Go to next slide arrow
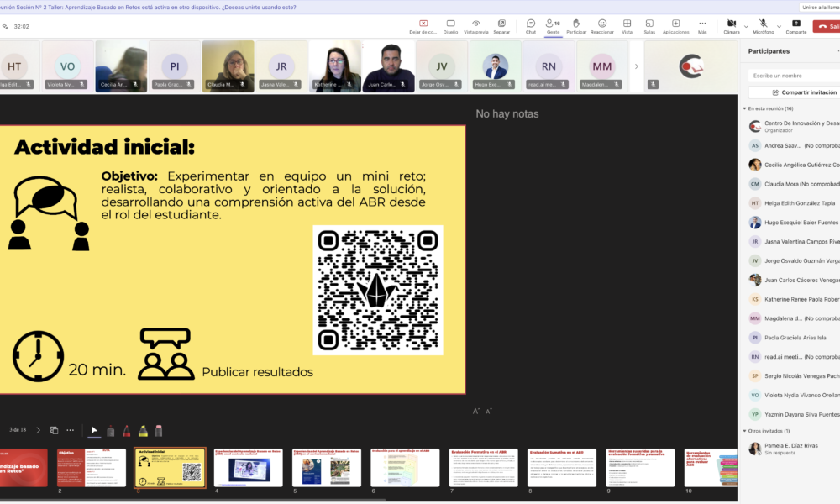 (x=38, y=430)
